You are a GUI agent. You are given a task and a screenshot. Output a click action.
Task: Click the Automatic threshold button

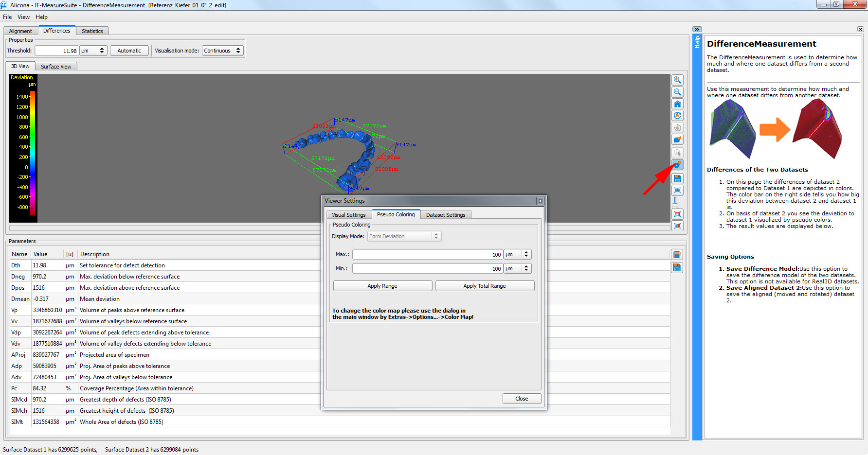click(129, 51)
